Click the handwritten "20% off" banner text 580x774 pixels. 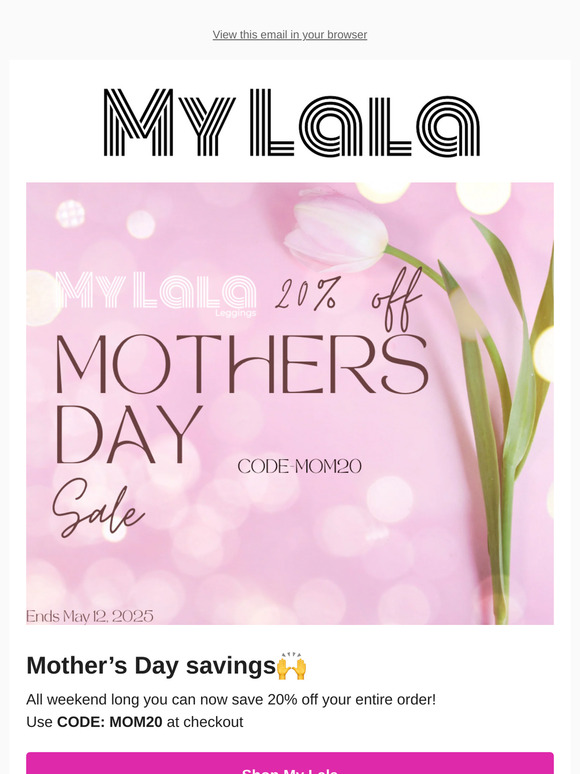348,297
